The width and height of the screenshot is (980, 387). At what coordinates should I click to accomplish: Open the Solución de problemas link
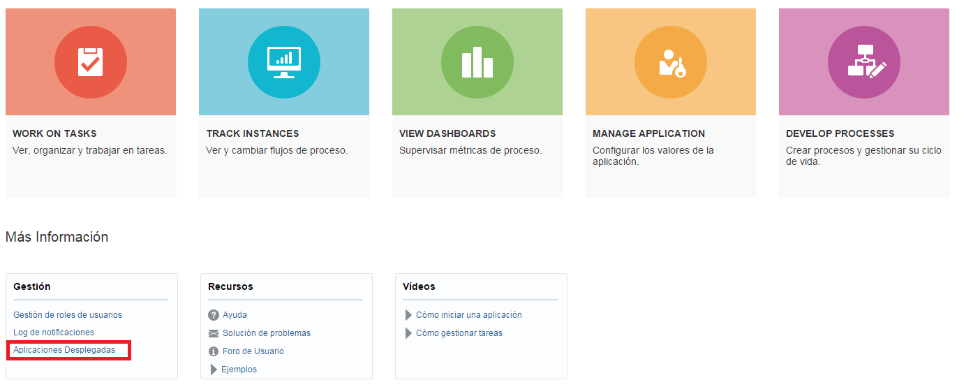point(267,333)
